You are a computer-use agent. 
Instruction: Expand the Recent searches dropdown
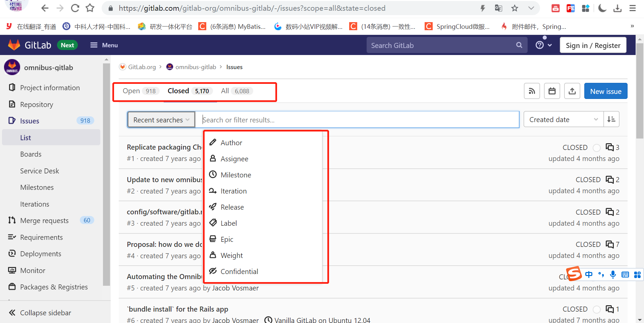pos(161,119)
